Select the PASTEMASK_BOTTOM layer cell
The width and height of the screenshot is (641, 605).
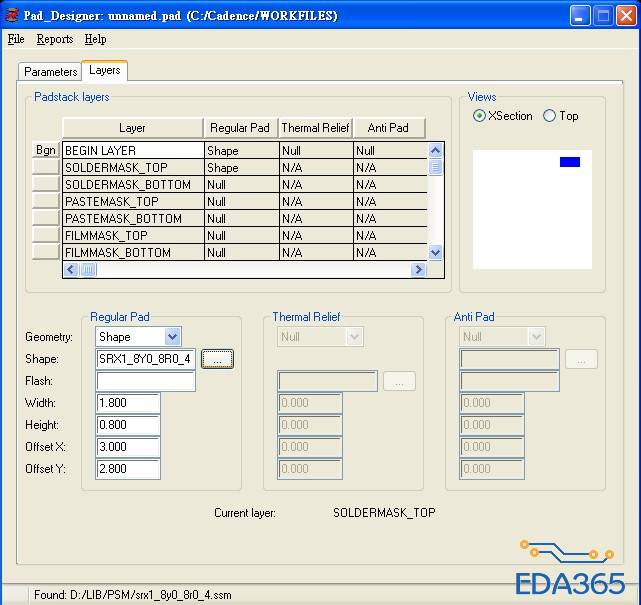pos(133,218)
